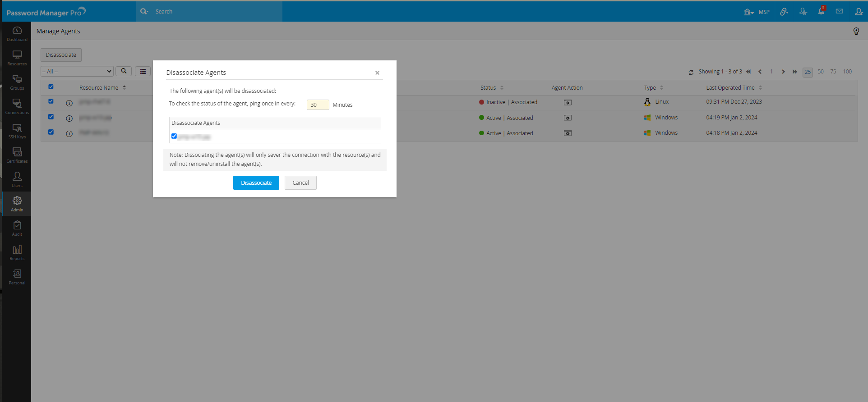The image size is (868, 402).
Task: Click the search magnifier icon in header
Action: (x=144, y=11)
